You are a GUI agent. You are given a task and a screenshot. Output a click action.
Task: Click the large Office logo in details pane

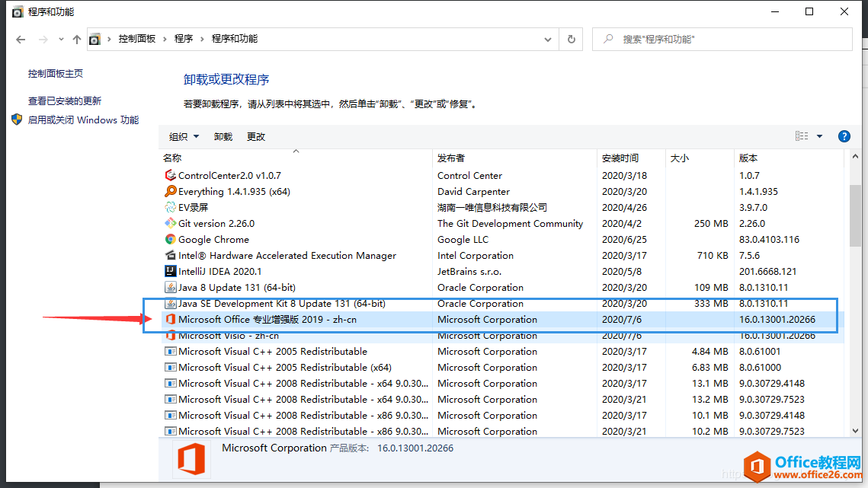pos(191,459)
